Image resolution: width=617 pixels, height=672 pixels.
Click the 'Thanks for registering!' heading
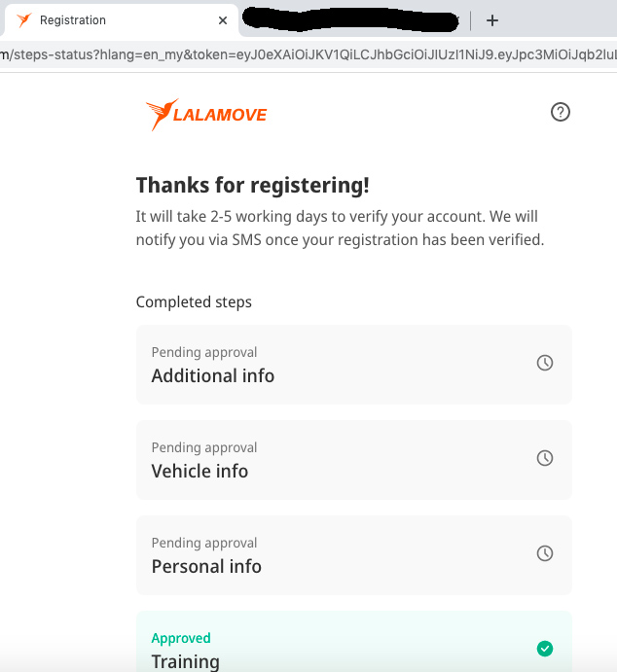point(252,185)
